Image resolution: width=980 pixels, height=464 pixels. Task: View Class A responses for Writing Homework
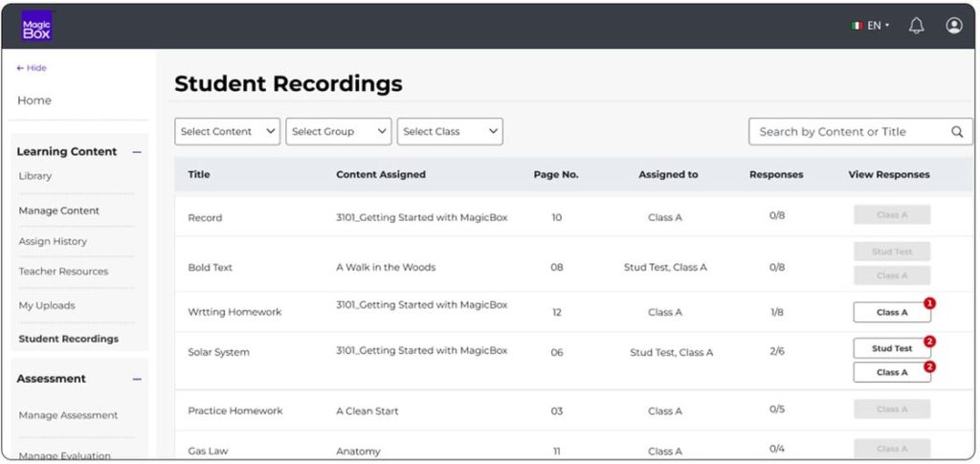[892, 312]
